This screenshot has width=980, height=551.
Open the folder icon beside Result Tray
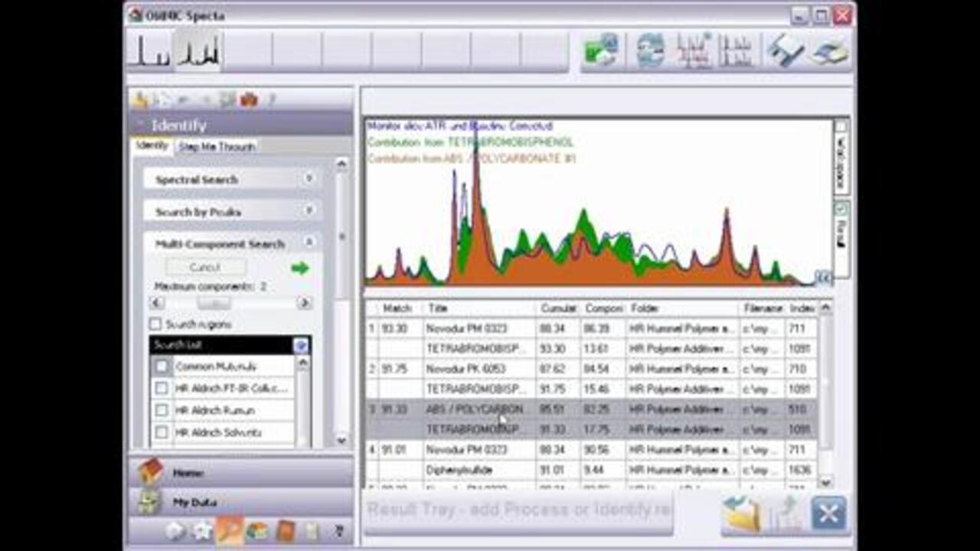pyautogui.click(x=741, y=514)
